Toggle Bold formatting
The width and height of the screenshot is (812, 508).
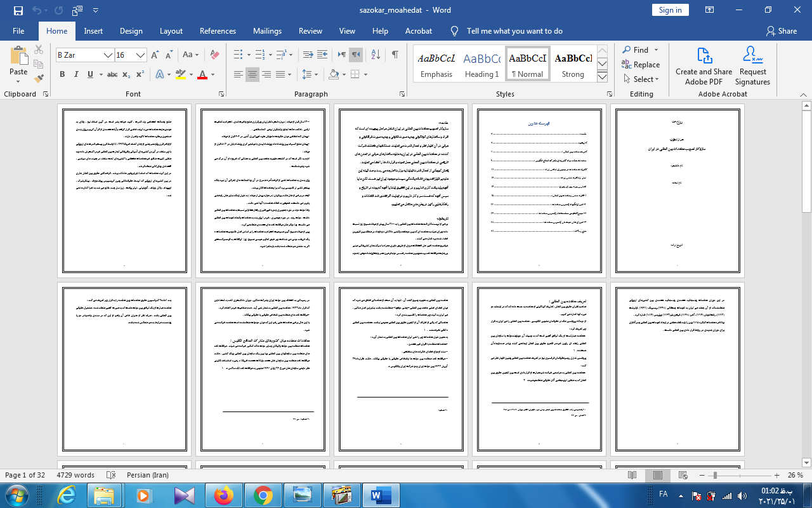tap(62, 74)
